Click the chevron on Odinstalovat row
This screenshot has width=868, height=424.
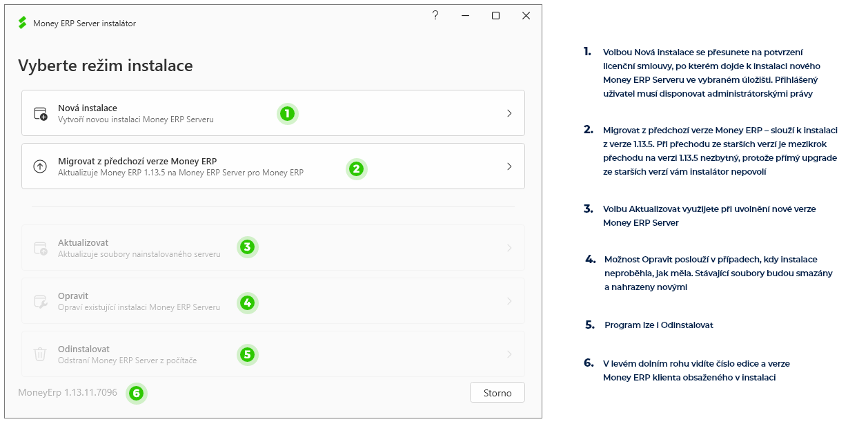[509, 354]
